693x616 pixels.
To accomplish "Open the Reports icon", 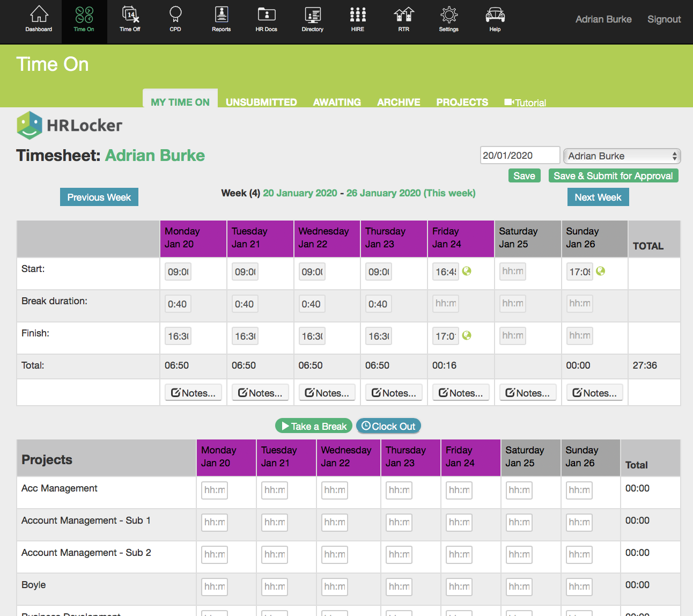I will click(221, 19).
